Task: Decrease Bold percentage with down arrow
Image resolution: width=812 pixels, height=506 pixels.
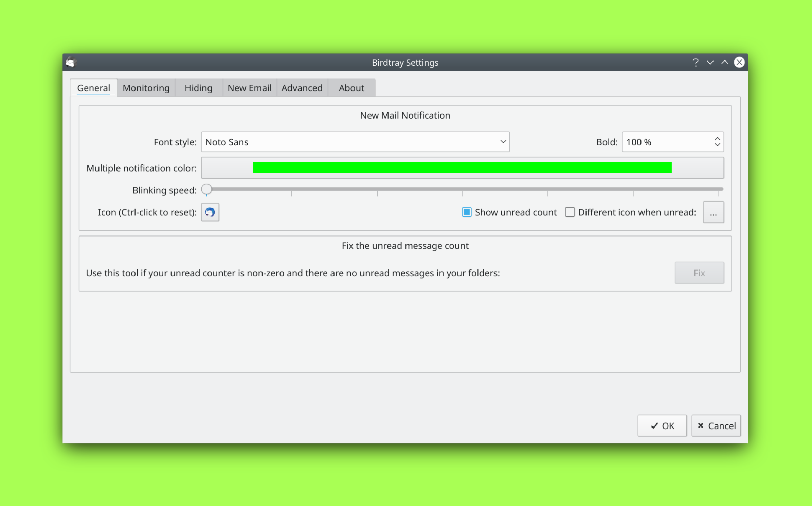Action: coord(717,145)
